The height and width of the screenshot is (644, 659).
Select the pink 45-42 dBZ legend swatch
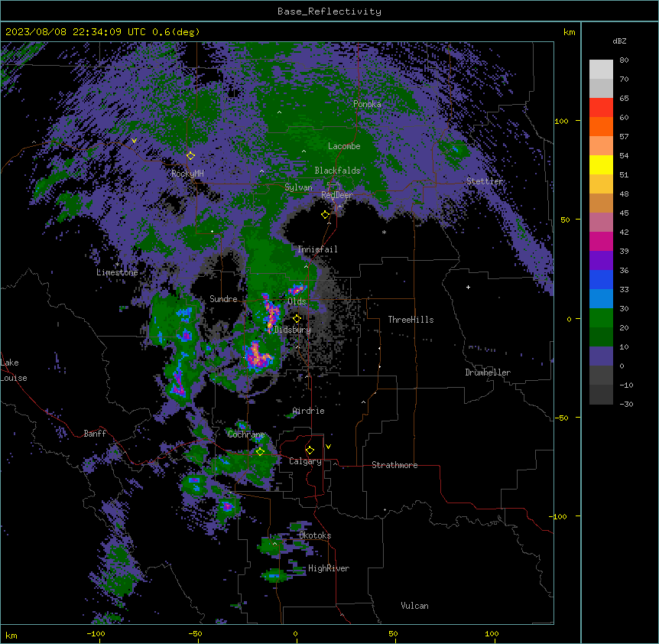click(601, 222)
